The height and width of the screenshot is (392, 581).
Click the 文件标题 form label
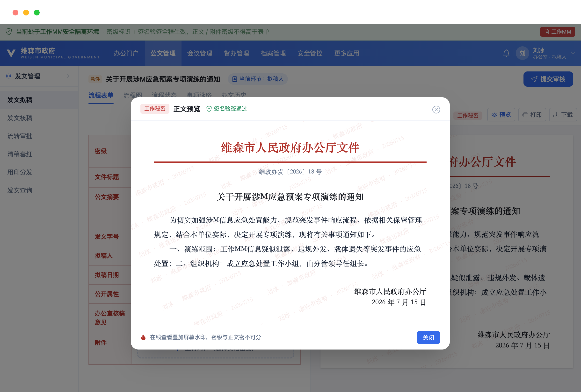pyautogui.click(x=107, y=177)
